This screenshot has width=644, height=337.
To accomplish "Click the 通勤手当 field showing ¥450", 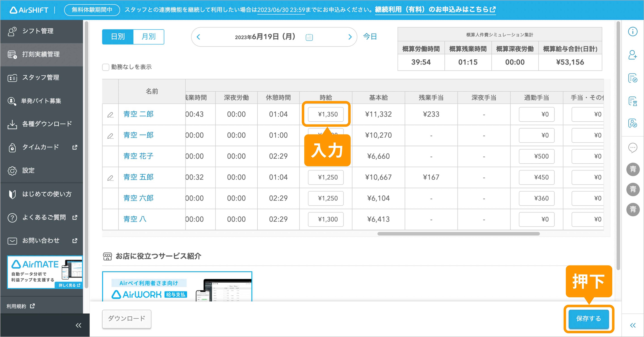I will [537, 177].
